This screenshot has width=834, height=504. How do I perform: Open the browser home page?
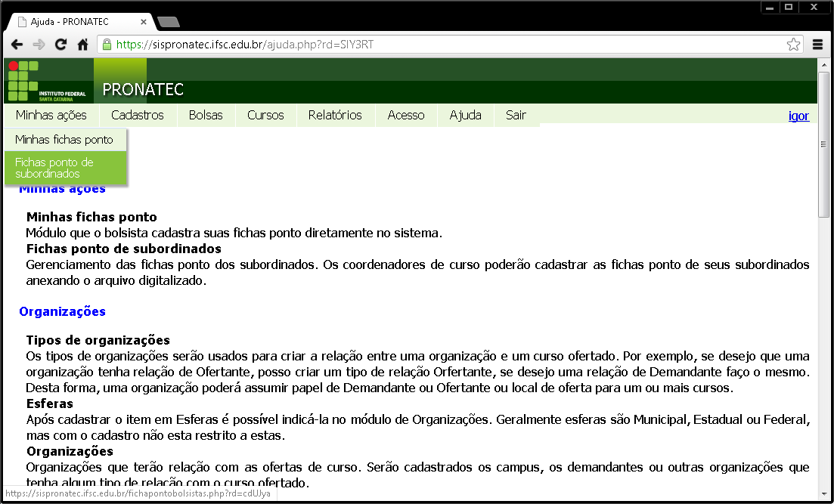click(x=83, y=45)
